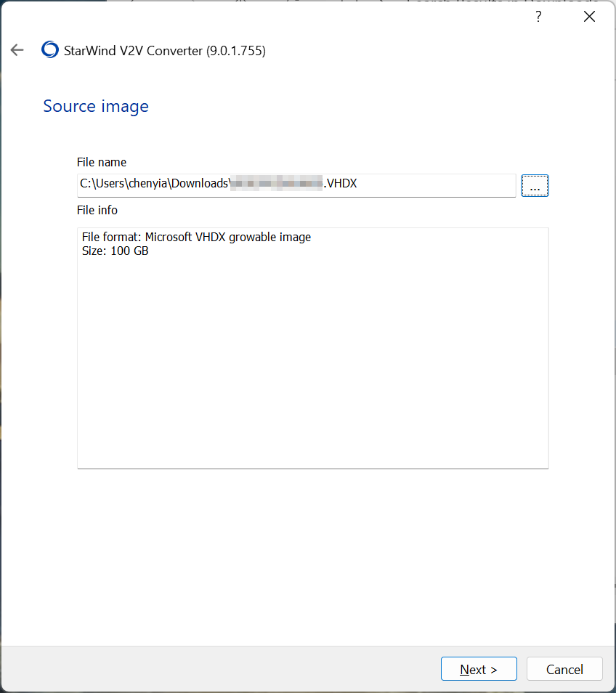Click the 'File name' label

coord(102,162)
